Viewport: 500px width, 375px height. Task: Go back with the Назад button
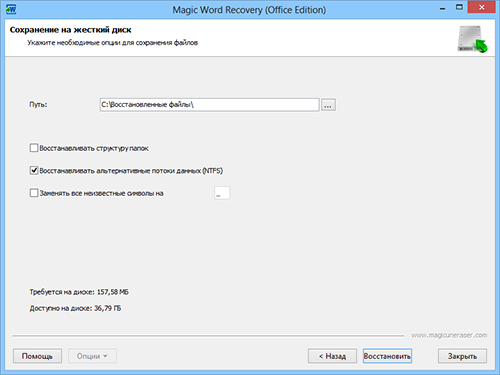point(332,356)
